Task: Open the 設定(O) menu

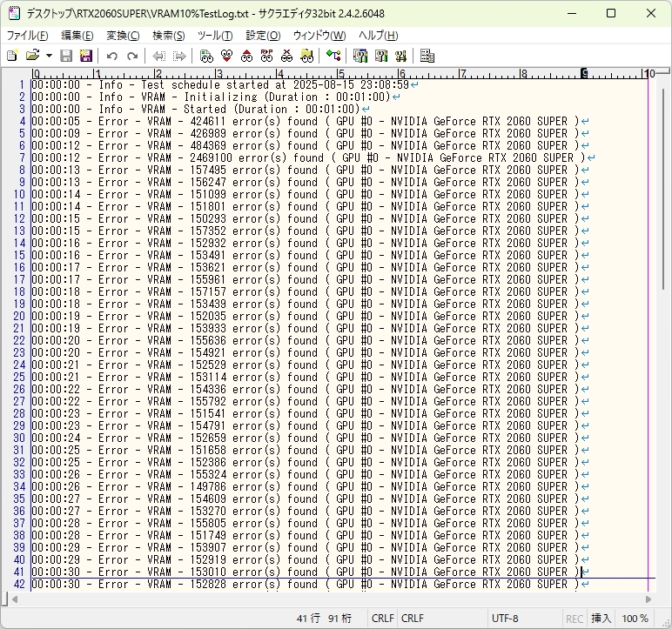Action: tap(263, 36)
